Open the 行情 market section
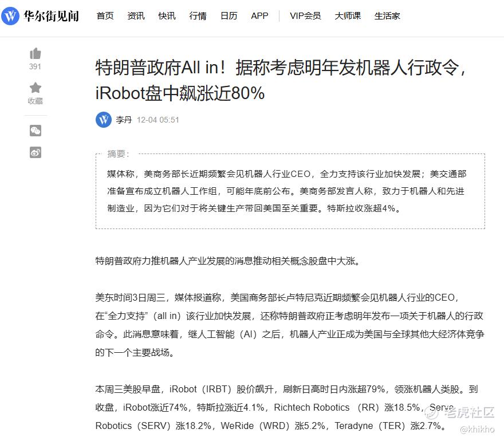The image size is (504, 441). [198, 16]
